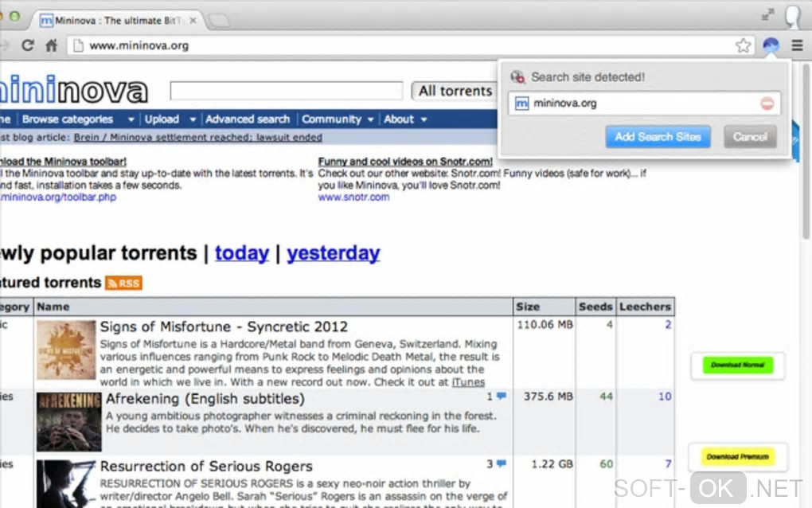
Task: Sort by the Name column header
Action: pos(273,307)
